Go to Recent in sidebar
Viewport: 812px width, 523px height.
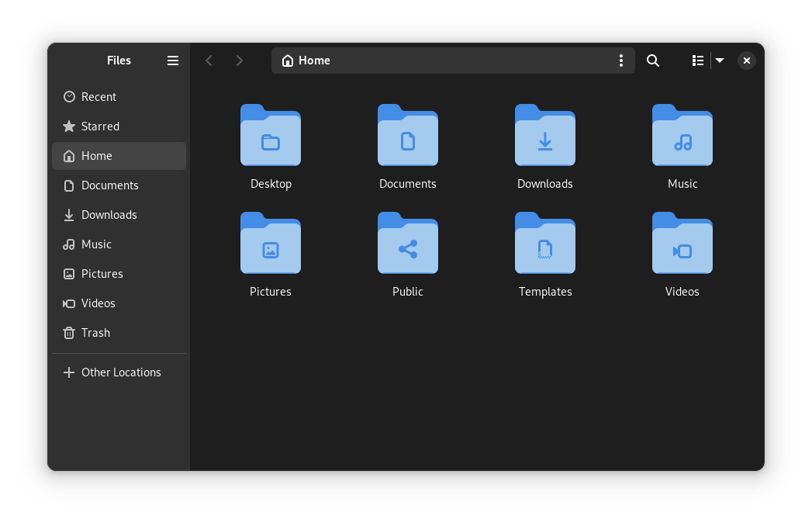click(98, 97)
